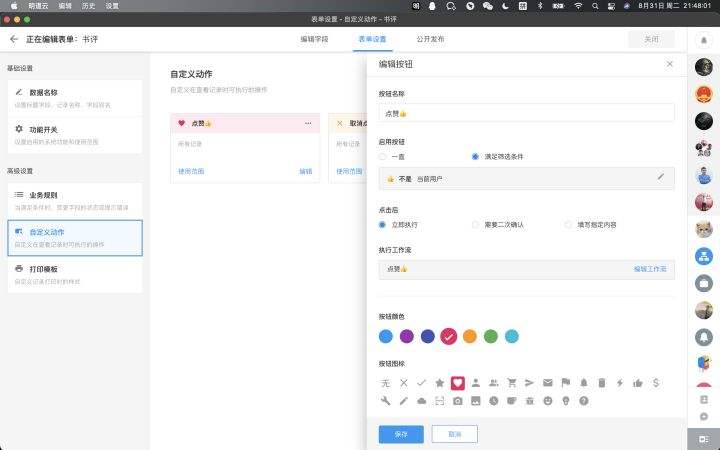Click the 按钮名称 text input field
The height and width of the screenshot is (450, 720).
[526, 113]
